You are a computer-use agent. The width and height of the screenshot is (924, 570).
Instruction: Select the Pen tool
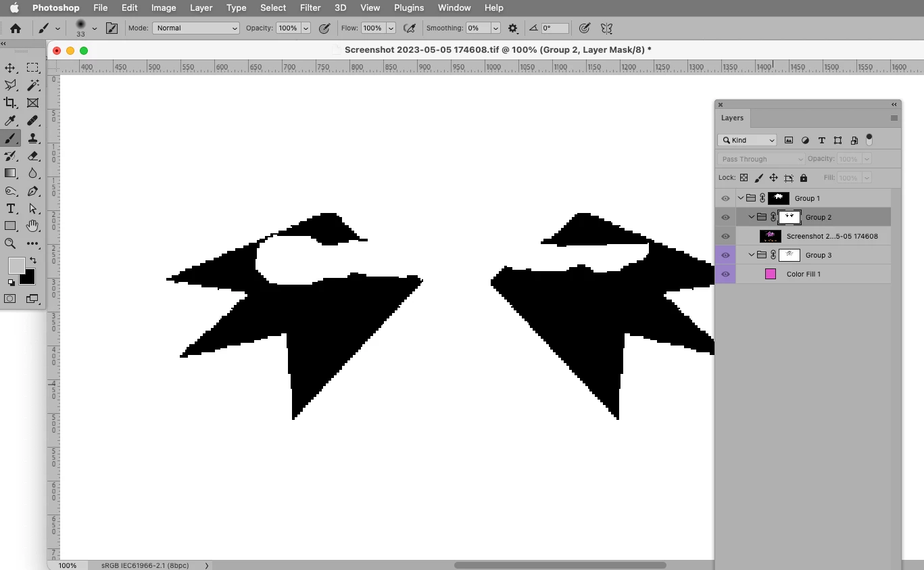pyautogui.click(x=32, y=191)
